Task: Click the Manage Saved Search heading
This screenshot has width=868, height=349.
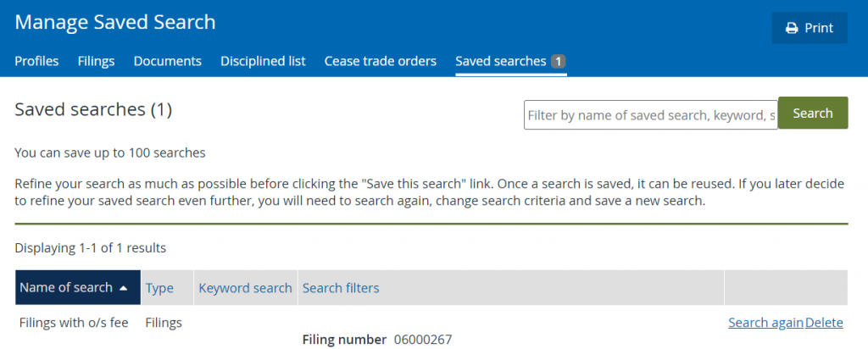Action: [115, 22]
